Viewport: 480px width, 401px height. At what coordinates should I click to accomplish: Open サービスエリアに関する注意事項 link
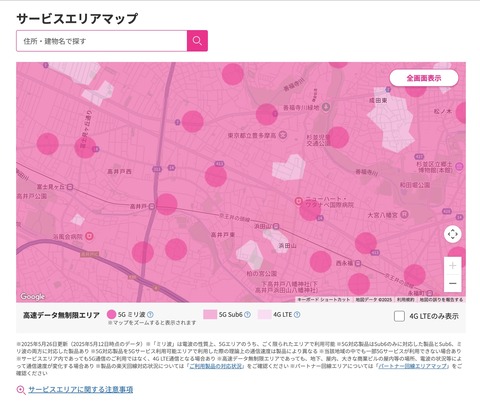click(x=81, y=389)
